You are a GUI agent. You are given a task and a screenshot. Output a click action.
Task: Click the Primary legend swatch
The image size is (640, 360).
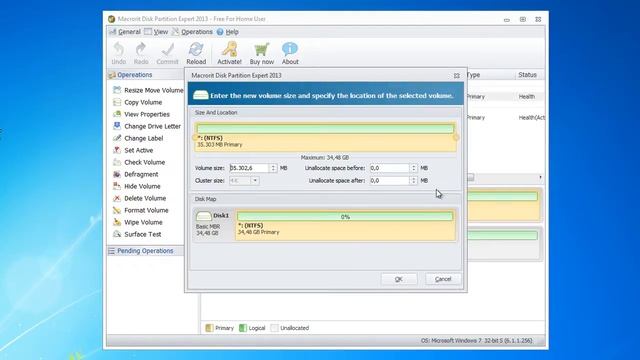(209, 328)
